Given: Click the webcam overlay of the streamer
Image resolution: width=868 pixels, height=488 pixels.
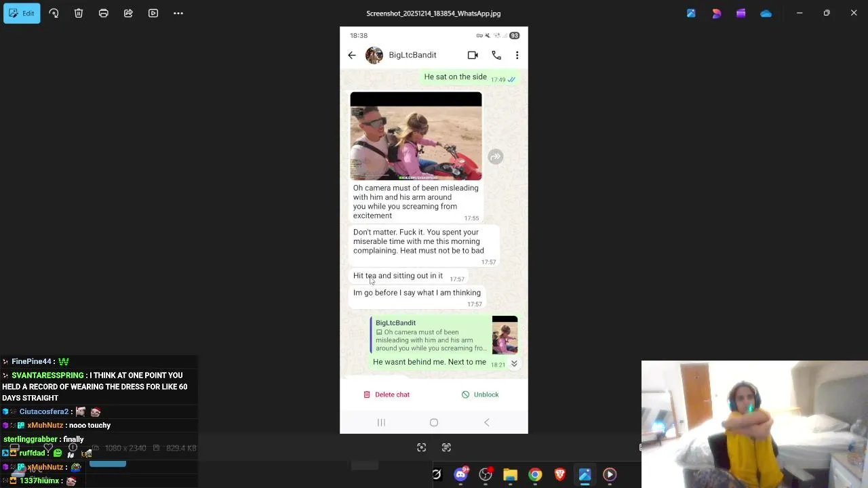Looking at the screenshot, I should click(x=755, y=424).
